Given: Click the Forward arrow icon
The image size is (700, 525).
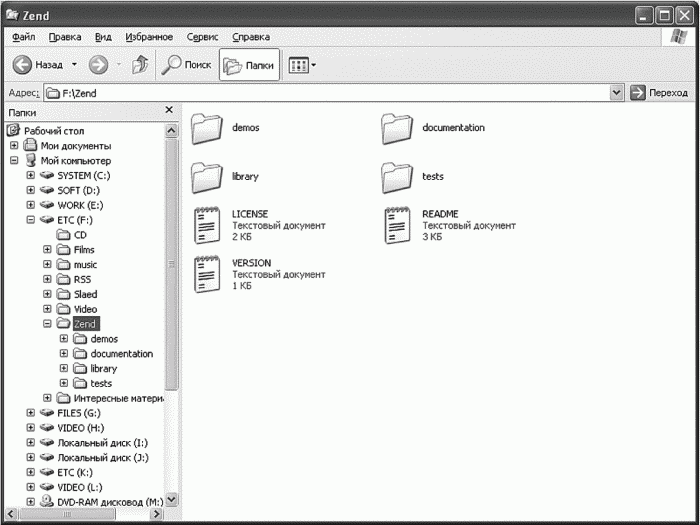Looking at the screenshot, I should pos(98,65).
